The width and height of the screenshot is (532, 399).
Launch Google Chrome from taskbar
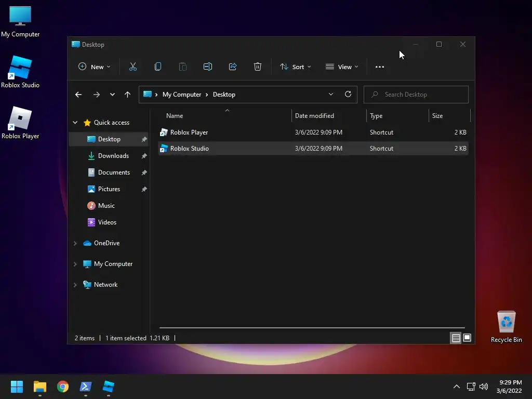[63, 387]
